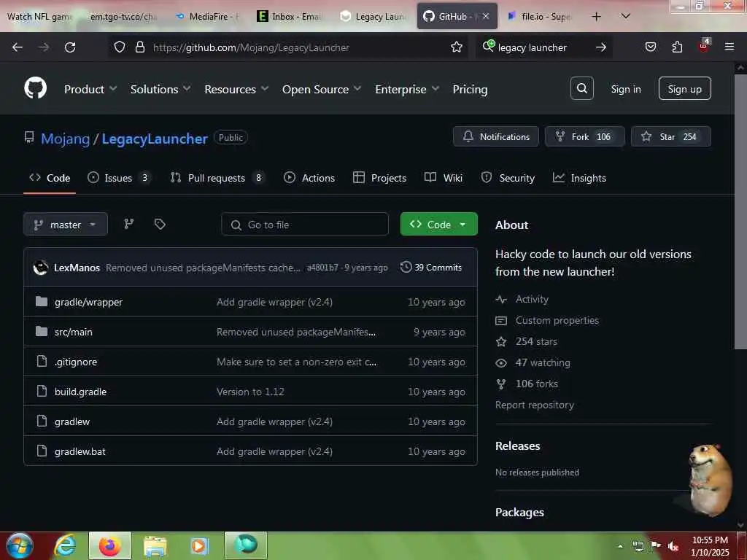
Task: Expand the Enterprise menu
Action: (407, 89)
